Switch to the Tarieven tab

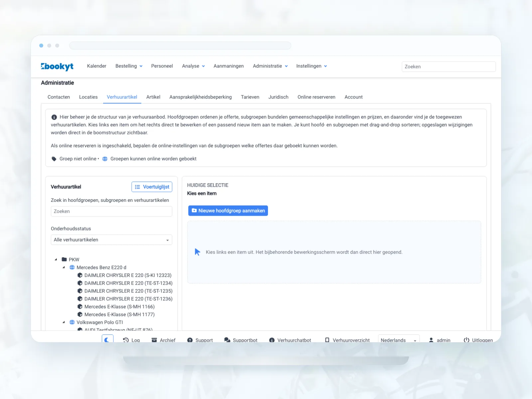pos(250,97)
